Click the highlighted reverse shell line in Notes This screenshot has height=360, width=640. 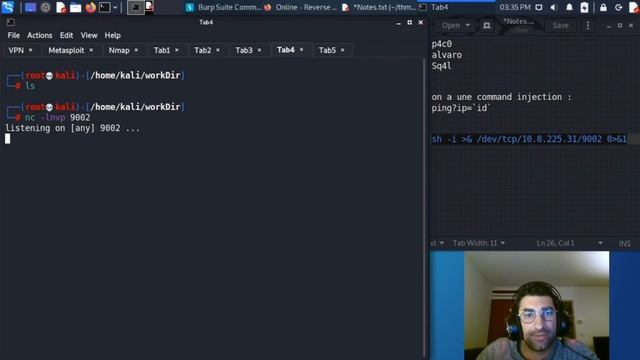[529, 139]
